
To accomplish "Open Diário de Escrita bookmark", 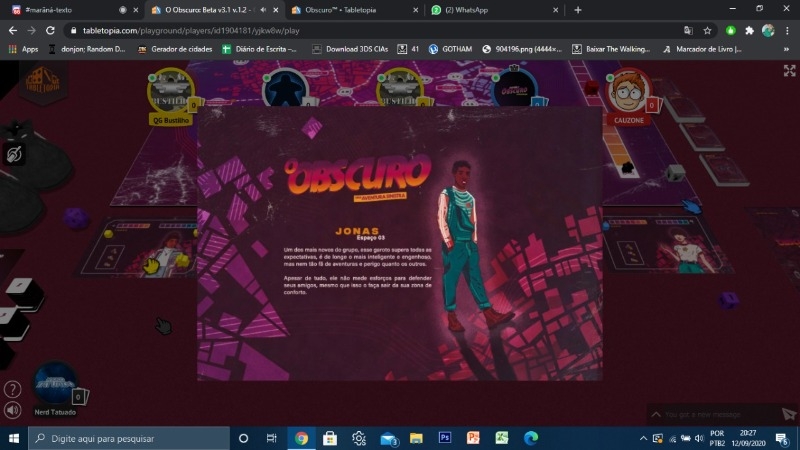I will tap(259, 49).
